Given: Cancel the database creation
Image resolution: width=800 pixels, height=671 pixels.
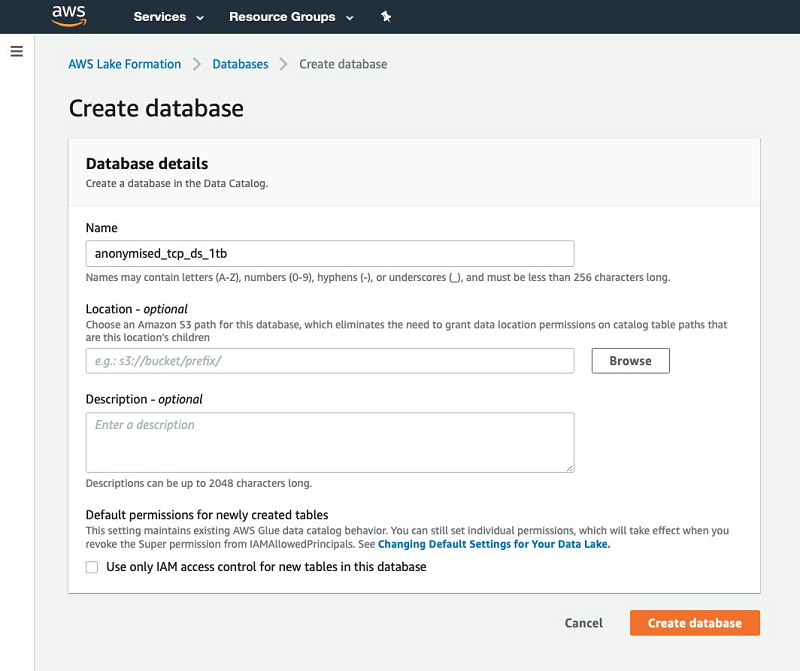Looking at the screenshot, I should point(583,623).
